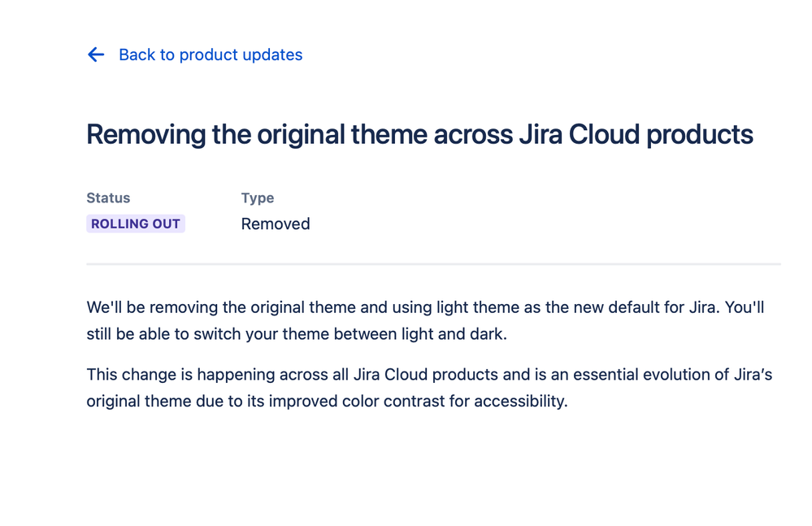Click the horizontal divider below the status
Viewport: 812px width, 526px height.
433,264
